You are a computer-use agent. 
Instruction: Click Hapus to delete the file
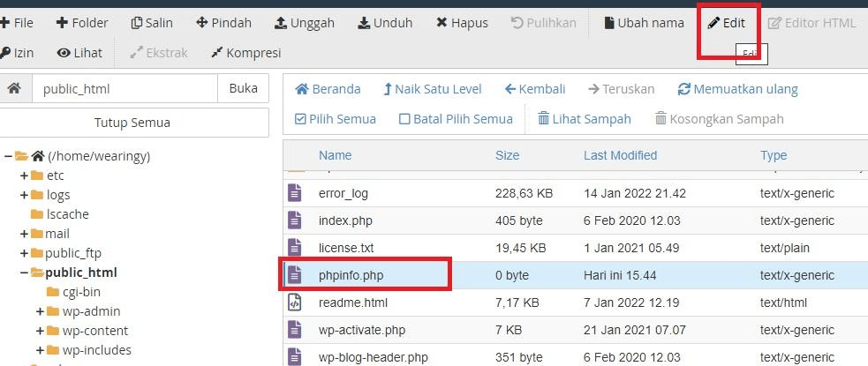[x=462, y=23]
